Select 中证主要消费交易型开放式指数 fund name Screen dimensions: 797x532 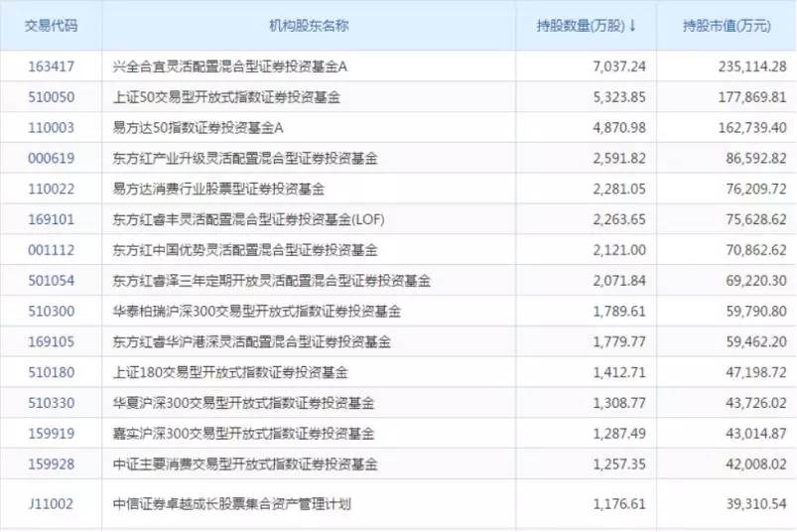point(245,464)
